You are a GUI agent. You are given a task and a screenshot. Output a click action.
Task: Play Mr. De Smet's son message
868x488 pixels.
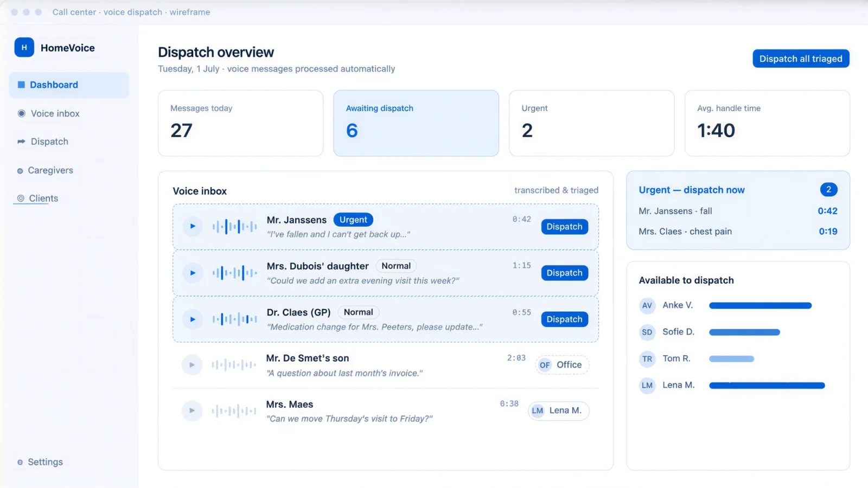coord(192,365)
